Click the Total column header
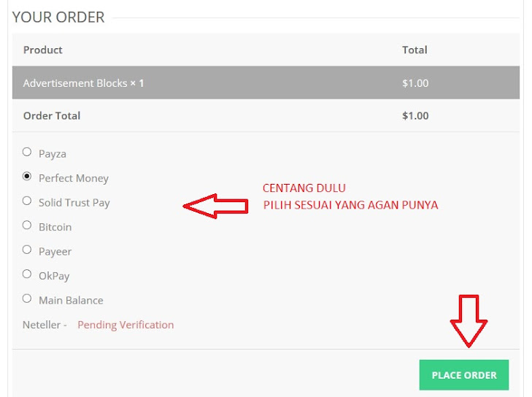The width and height of the screenshot is (532, 397). pos(415,50)
